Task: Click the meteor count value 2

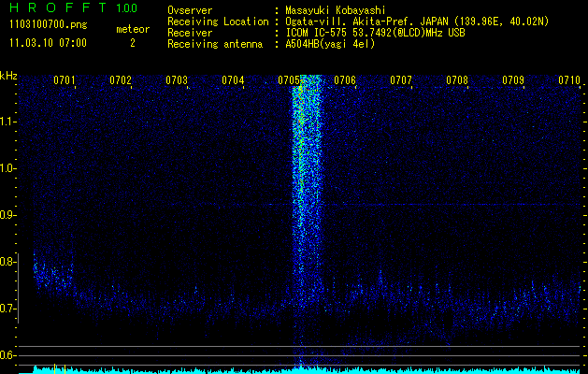Action: 133,43
